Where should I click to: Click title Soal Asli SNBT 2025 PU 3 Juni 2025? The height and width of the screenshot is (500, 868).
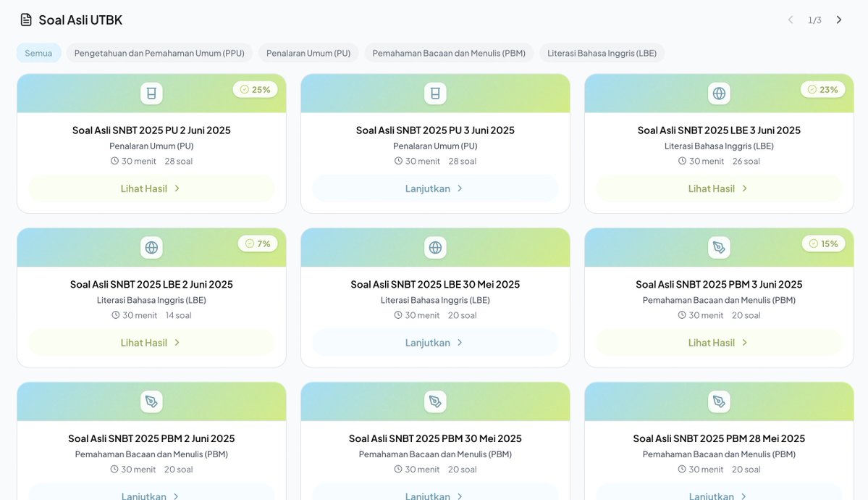click(435, 130)
